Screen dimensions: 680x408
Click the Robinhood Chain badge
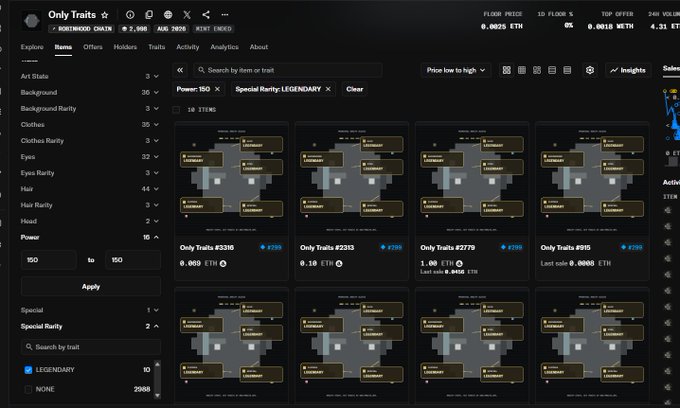pyautogui.click(x=82, y=29)
